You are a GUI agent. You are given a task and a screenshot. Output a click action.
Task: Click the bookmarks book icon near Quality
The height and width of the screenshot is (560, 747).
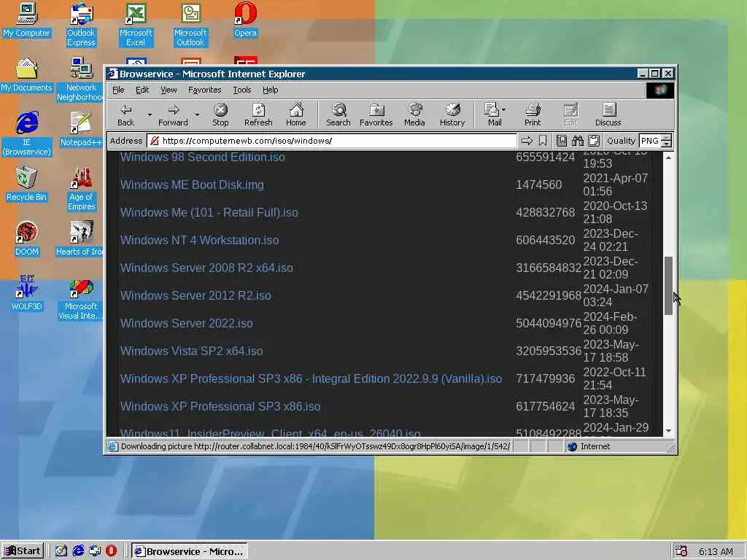(562, 141)
